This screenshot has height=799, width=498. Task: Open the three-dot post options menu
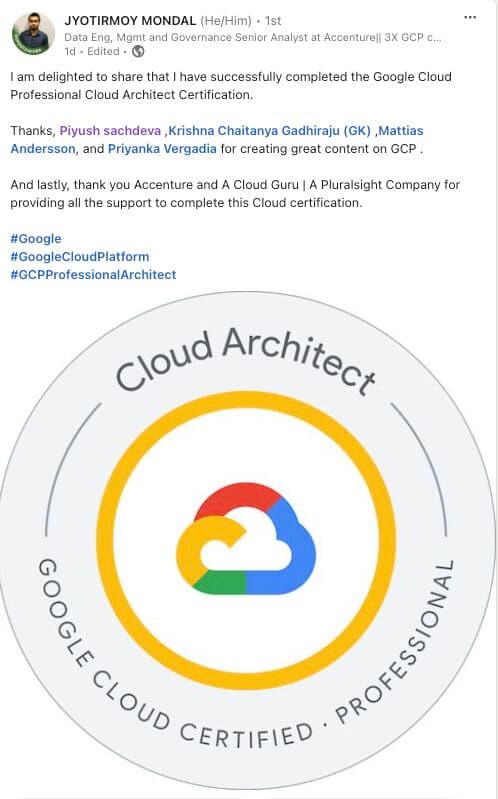pyautogui.click(x=470, y=18)
